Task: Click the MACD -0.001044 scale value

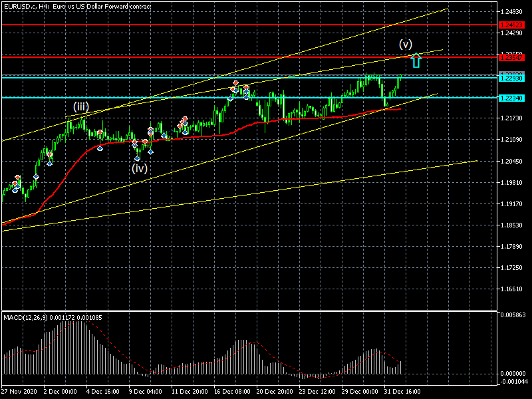Action: 514,381
